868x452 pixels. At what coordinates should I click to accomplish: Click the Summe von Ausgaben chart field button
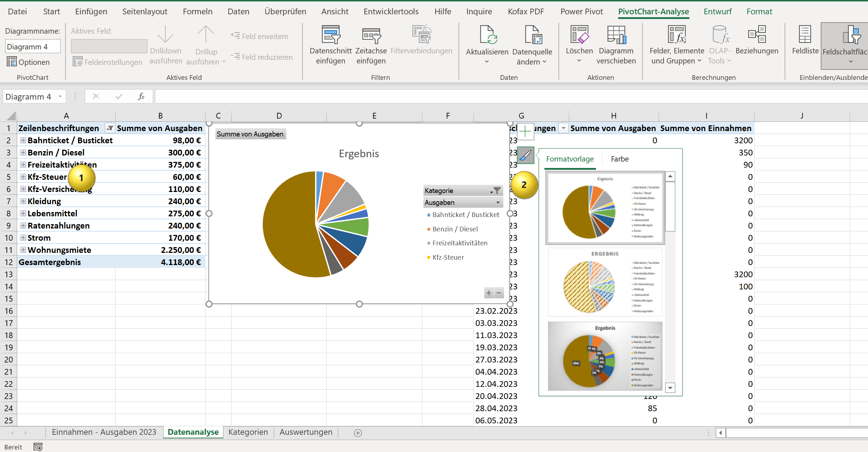tap(250, 134)
